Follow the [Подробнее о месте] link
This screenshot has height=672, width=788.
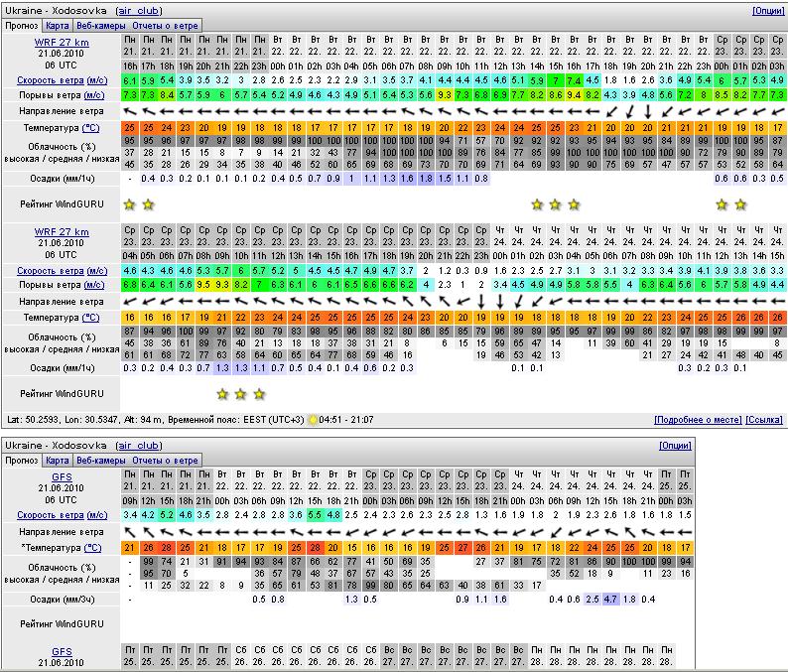[698, 420]
